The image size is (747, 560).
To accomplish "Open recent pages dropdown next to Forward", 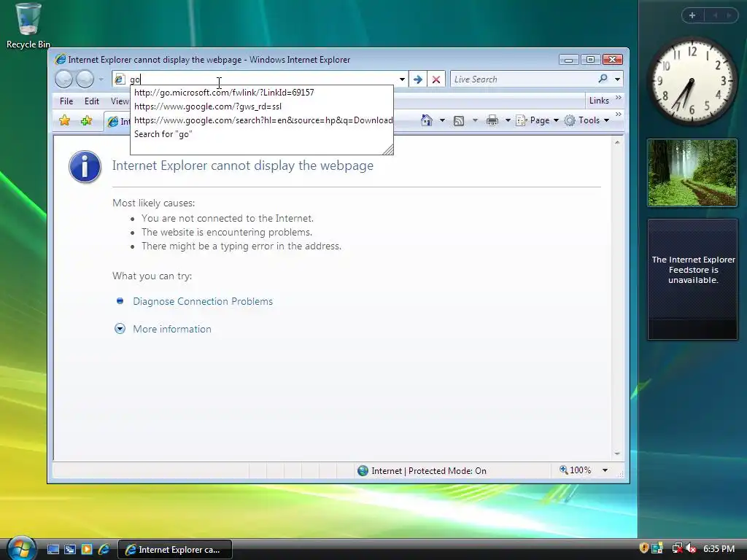I will click(101, 79).
